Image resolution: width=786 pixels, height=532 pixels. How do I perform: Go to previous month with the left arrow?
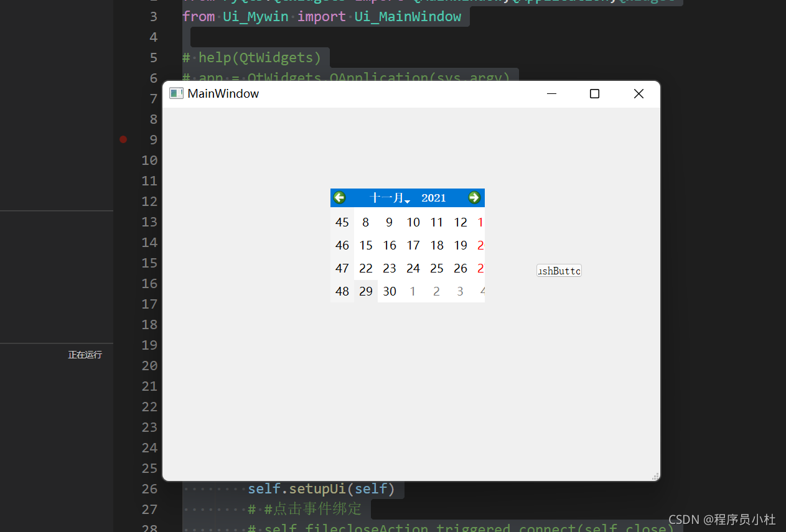[x=339, y=198]
